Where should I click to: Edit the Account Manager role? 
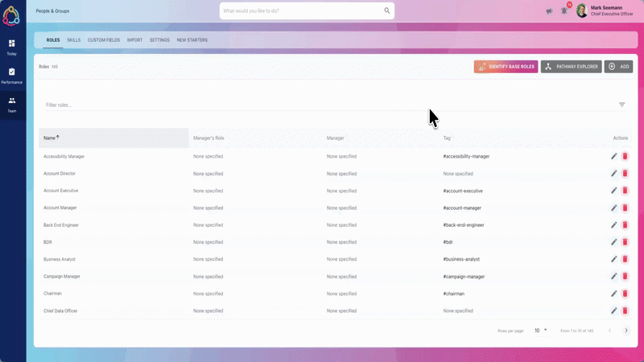click(x=613, y=208)
